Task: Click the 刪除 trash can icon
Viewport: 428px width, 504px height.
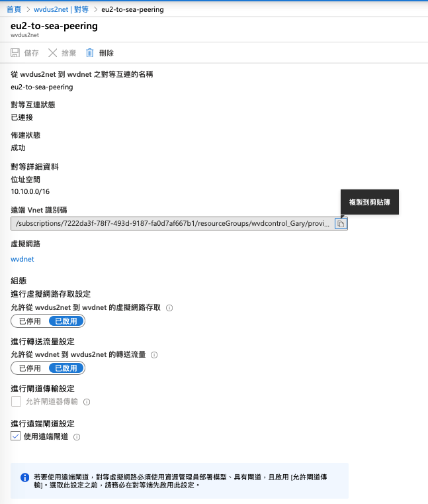Action: [x=89, y=53]
